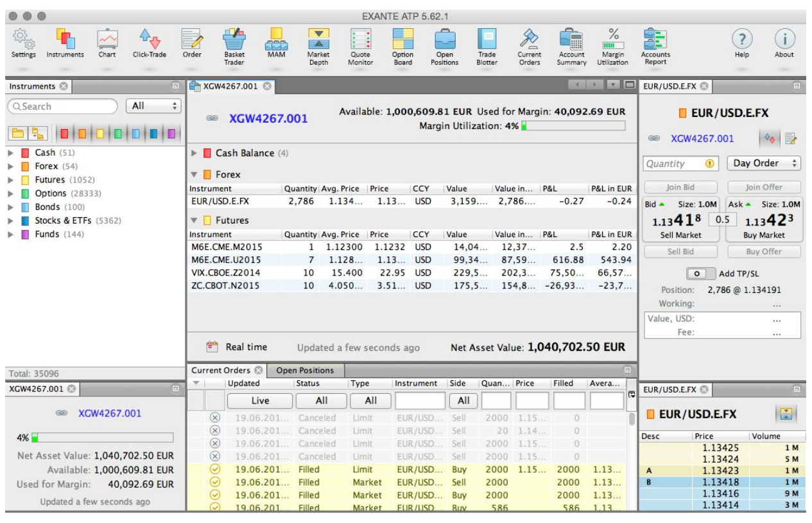This screenshot has height=523, width=812.
Task: Expand the Stocks & ETFs tree node
Action: tap(10, 220)
